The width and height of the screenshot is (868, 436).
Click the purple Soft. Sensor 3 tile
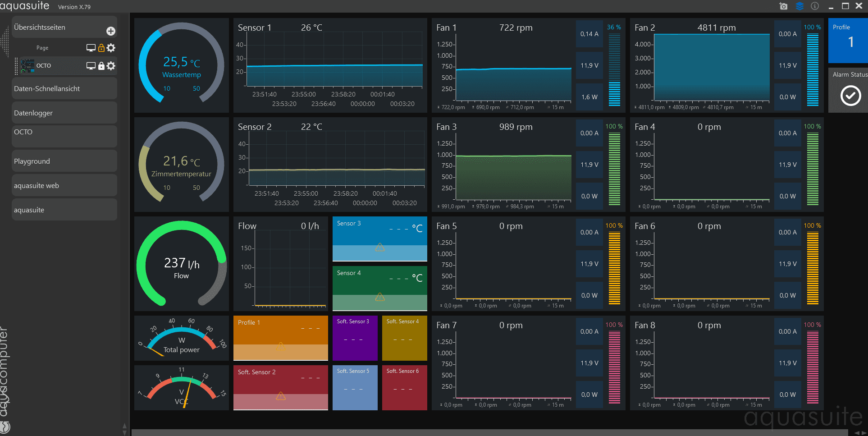tap(355, 338)
